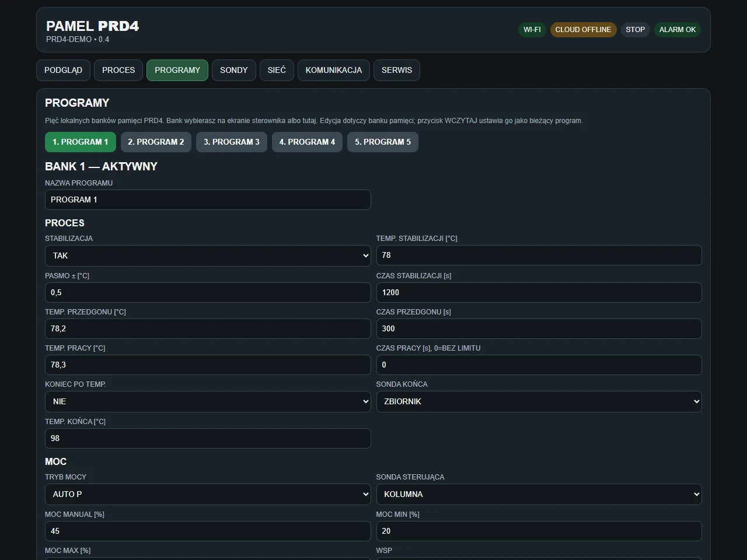
Task: Select bank 4. PROGRAM 4
Action: [x=307, y=142]
